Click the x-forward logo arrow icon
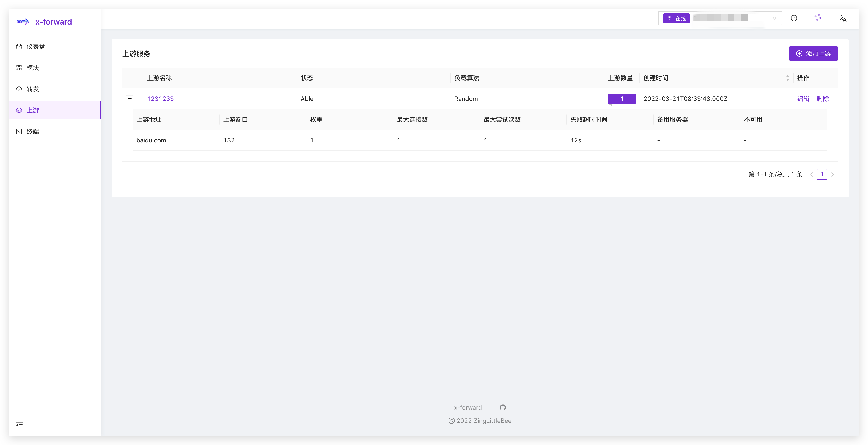This screenshot has width=868, height=445. 23,22
